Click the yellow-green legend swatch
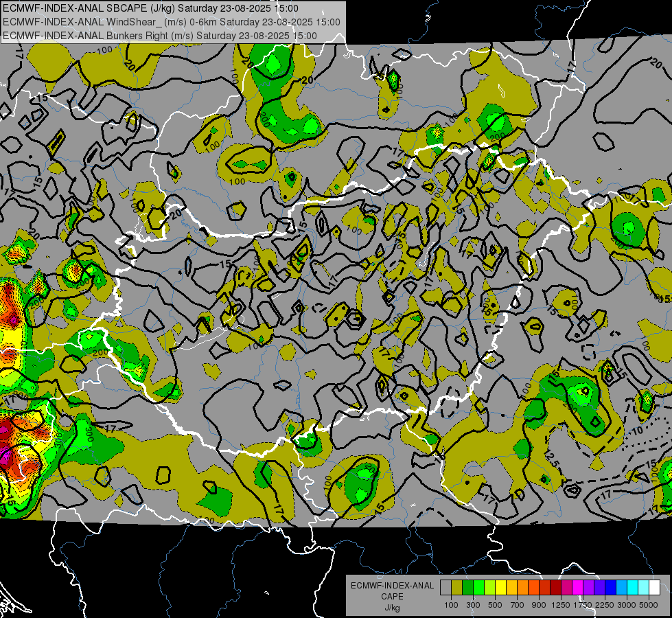Image resolution: width=672 pixels, height=618 pixels. coord(489,588)
